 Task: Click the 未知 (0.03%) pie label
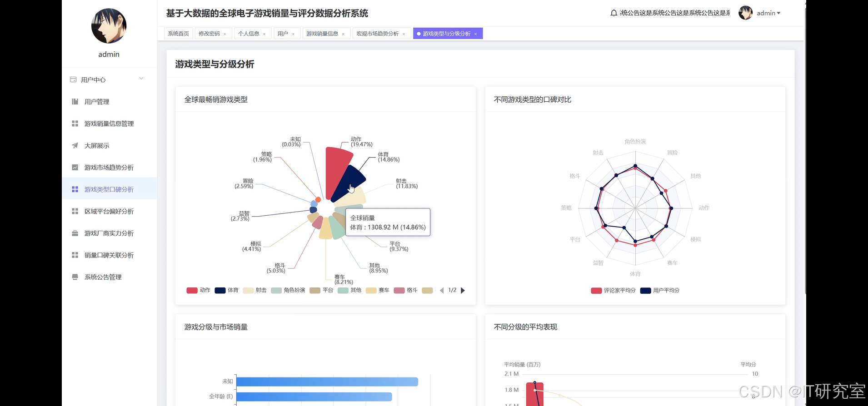[291, 142]
